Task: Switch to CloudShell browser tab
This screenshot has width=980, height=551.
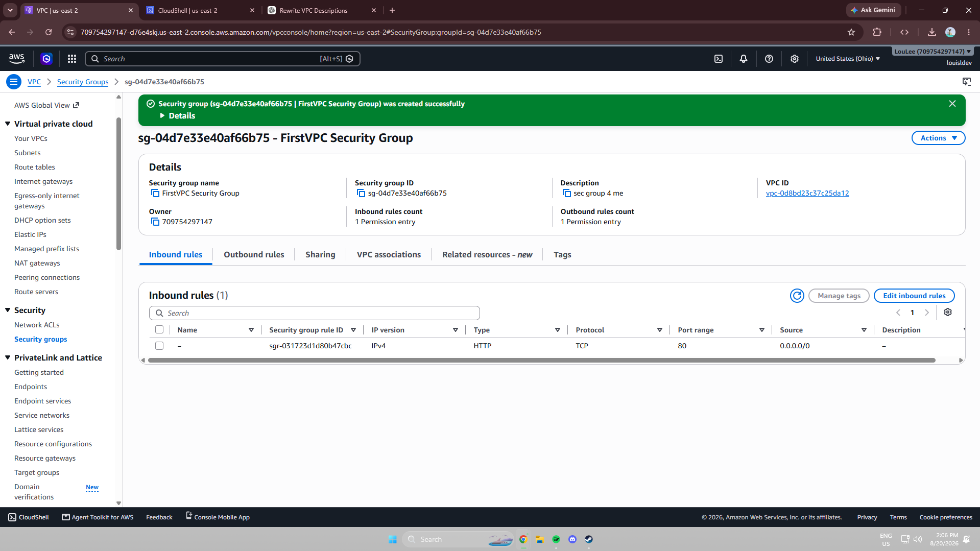Action: (x=200, y=10)
